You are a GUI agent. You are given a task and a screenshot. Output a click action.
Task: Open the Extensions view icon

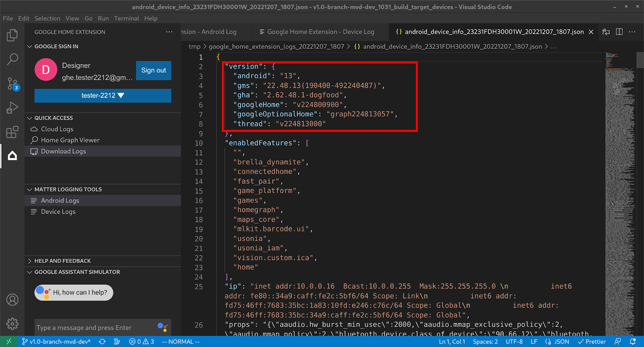(12, 132)
